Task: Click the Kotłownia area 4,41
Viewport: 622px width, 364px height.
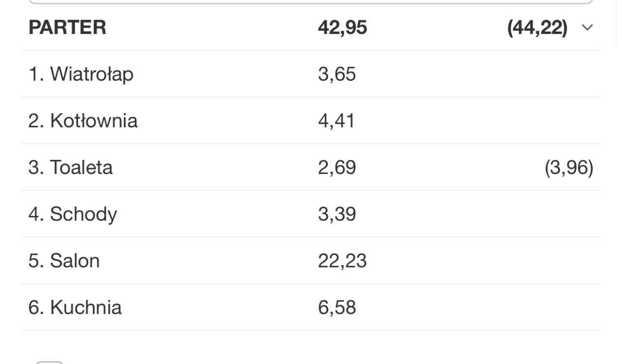Action: 336,121
